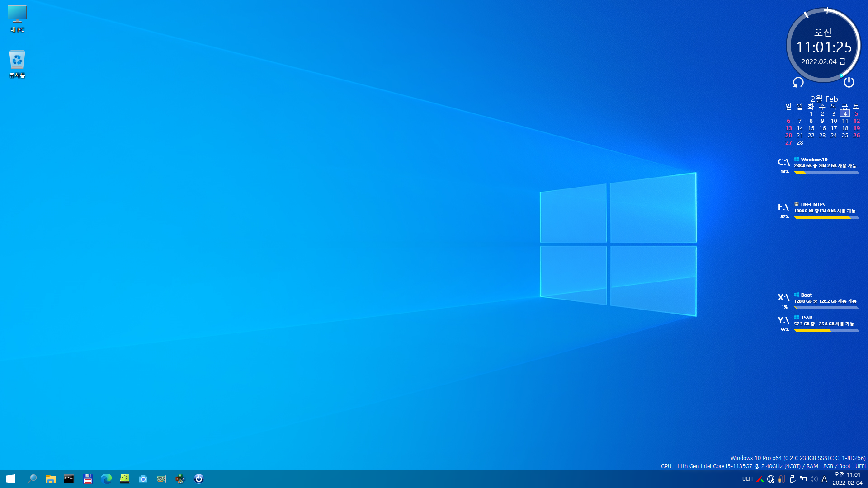
Task: Click the Y:\ TSSR drive widget
Action: pos(818,324)
